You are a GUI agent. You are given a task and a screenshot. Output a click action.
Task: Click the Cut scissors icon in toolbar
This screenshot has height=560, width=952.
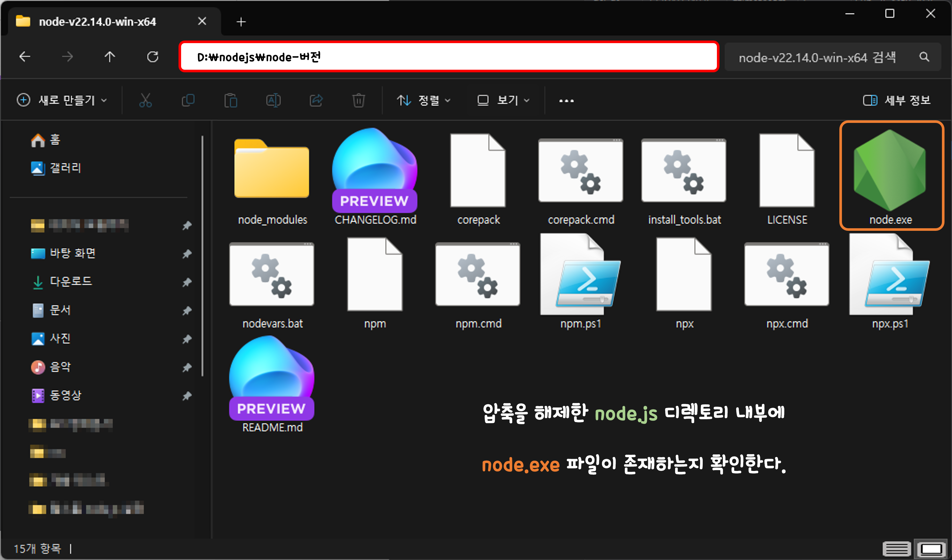pyautogui.click(x=145, y=100)
